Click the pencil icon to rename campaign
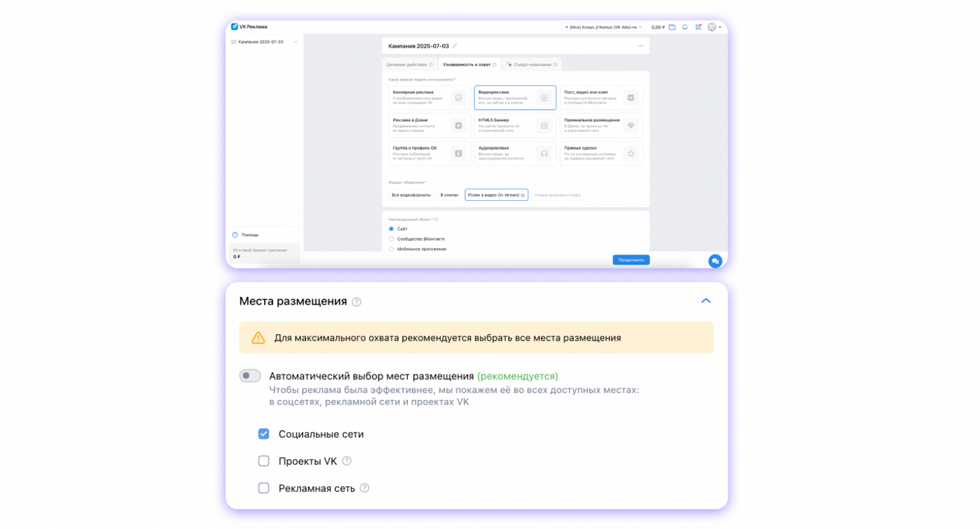Image resolution: width=980 pixels, height=529 pixels. (x=454, y=46)
